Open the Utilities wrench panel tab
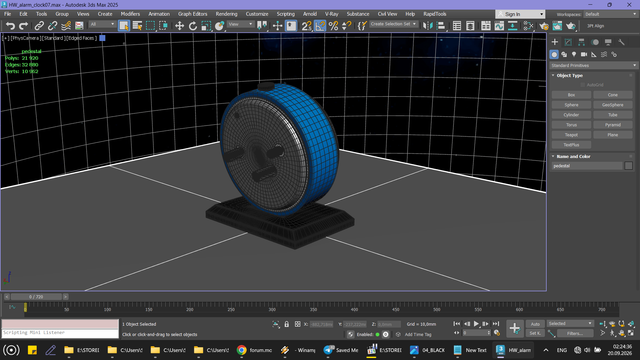Screen dimensions: 640x360 coord(621,42)
